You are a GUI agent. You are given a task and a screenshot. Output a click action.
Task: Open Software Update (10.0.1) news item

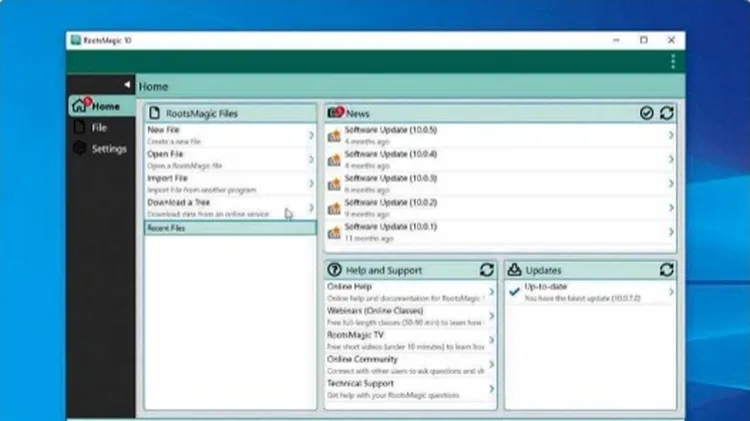click(x=500, y=232)
